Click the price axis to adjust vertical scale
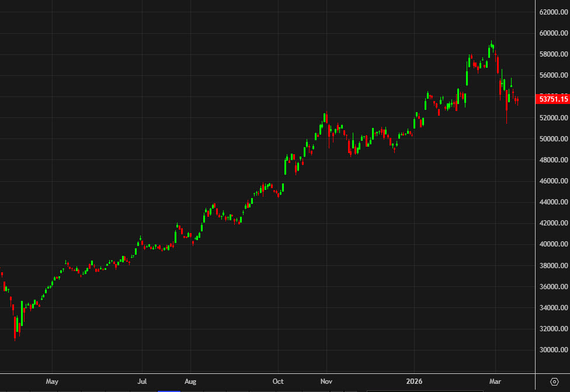The image size is (570, 392). click(x=551, y=234)
